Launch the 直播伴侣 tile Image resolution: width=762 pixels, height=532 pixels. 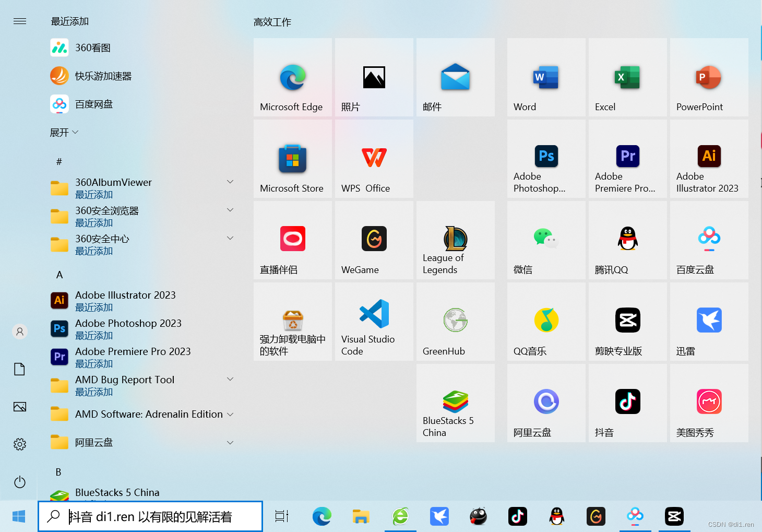pos(293,240)
